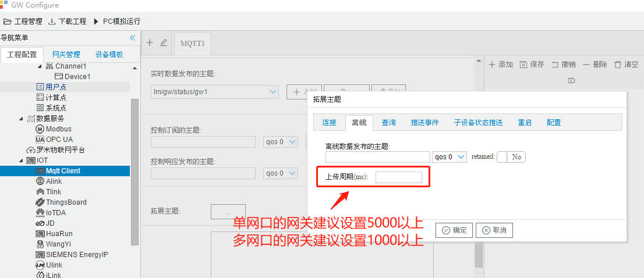
Task: Open Modbus data service
Action: (x=54, y=129)
